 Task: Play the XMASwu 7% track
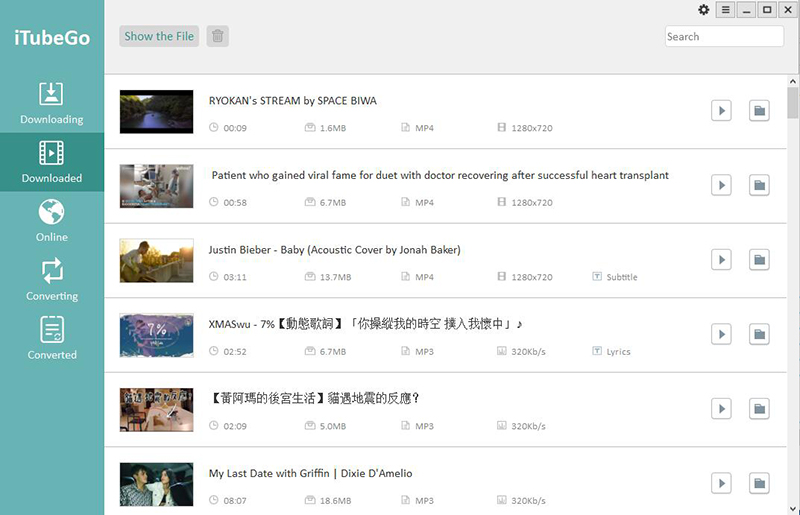click(721, 334)
